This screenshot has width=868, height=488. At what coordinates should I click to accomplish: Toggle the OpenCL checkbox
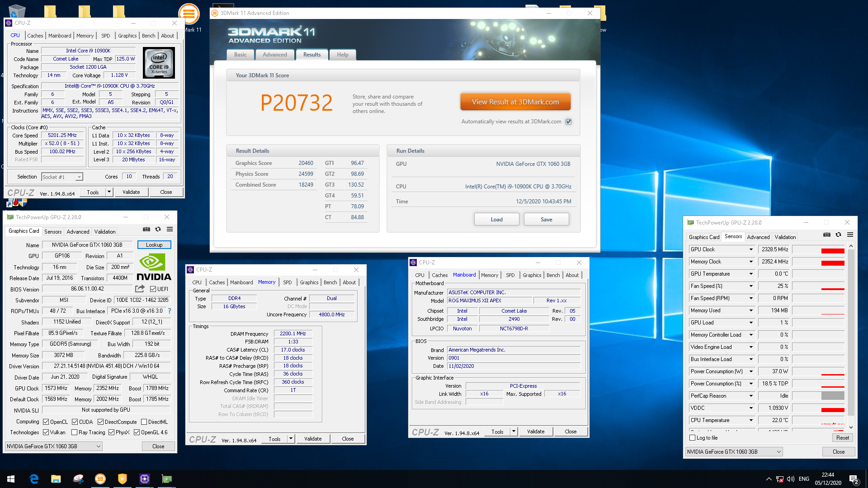[46, 422]
